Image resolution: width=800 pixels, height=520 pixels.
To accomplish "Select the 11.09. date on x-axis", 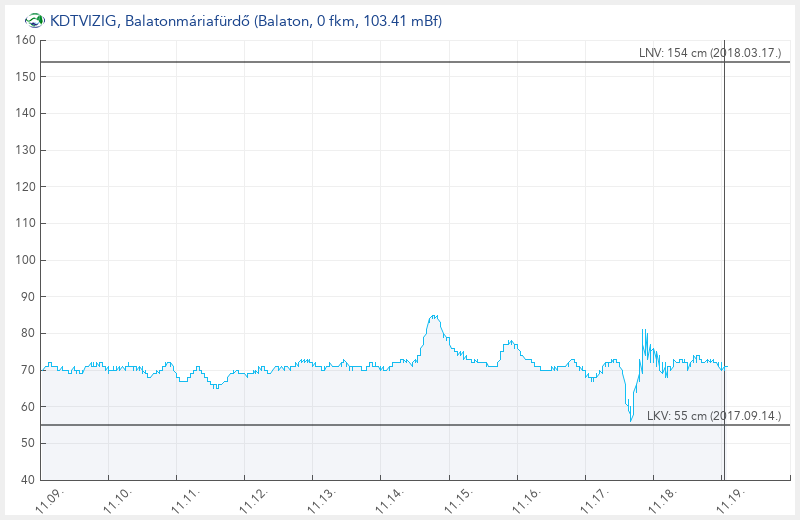I will [48, 498].
